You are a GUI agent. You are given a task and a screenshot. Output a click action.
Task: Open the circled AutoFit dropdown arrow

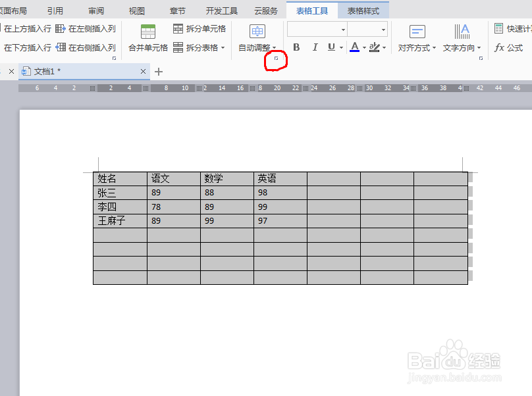click(x=276, y=59)
